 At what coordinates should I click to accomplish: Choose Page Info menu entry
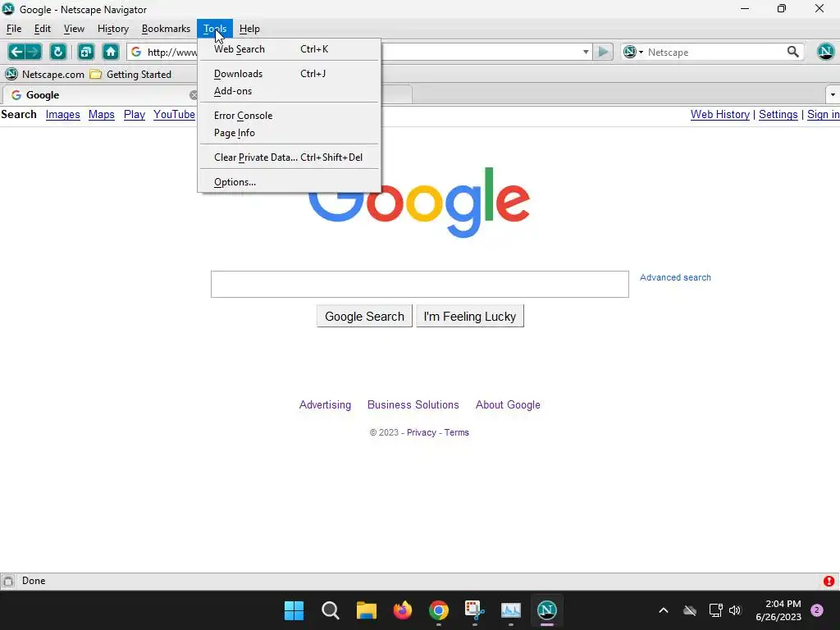(x=290, y=133)
